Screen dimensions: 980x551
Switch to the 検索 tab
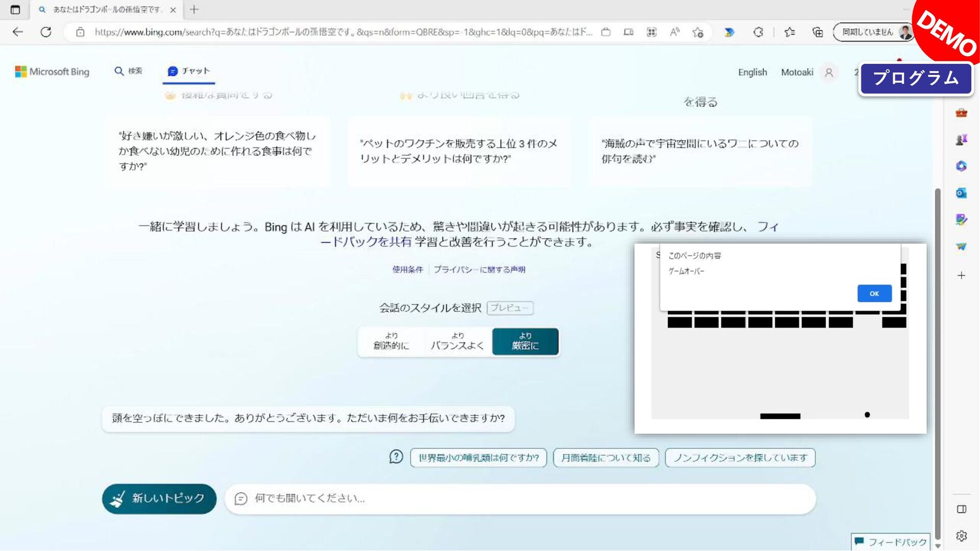pos(129,71)
